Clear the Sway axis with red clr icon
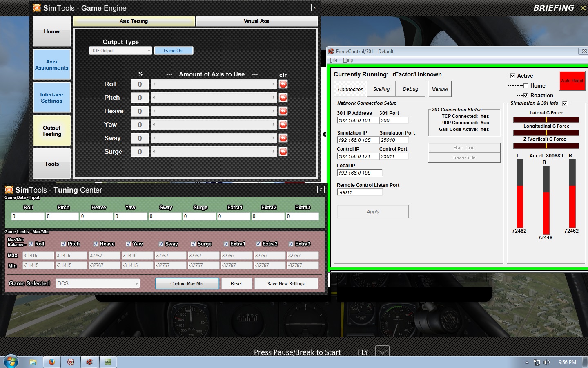Viewport: 588px width, 368px height. coord(283,138)
